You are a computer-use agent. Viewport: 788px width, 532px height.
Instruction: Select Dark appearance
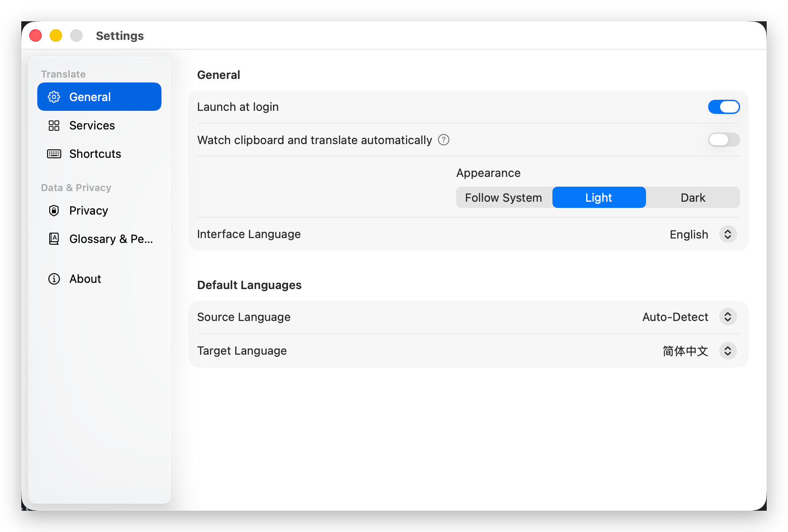693,197
